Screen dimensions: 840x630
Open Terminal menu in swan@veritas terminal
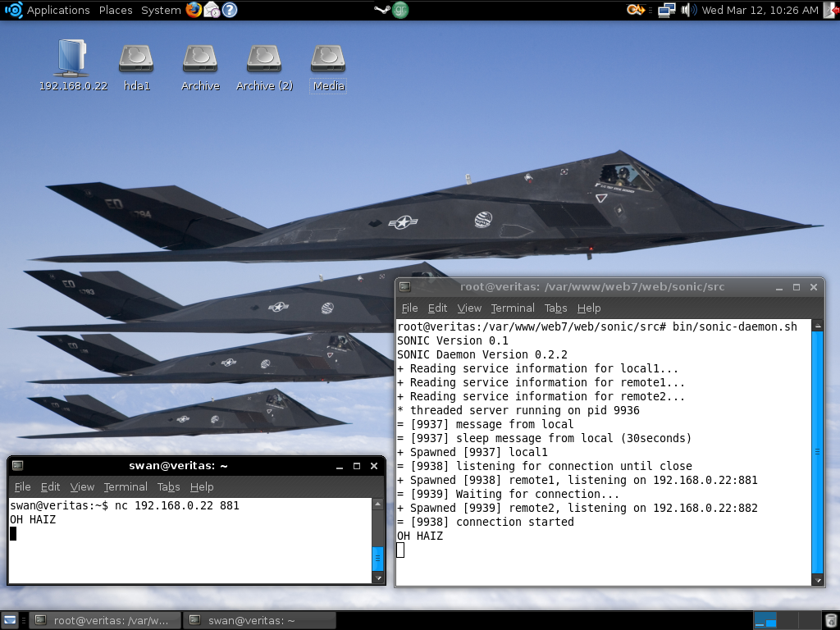[x=126, y=487]
